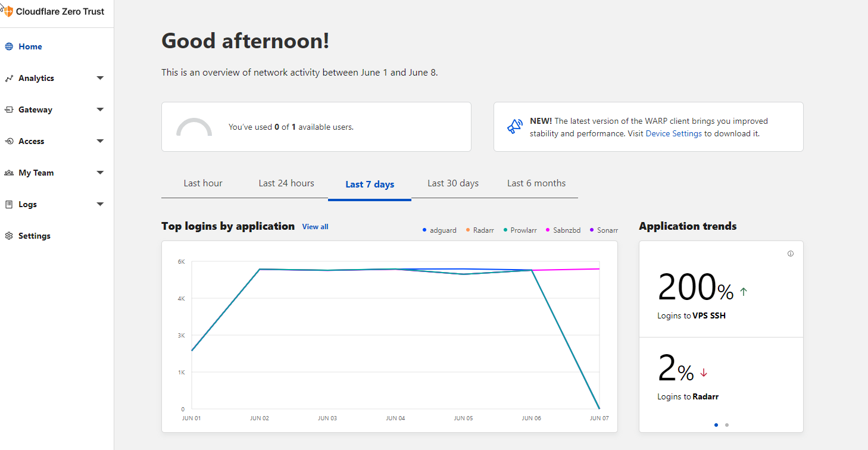Viewport: 868px width, 450px height.
Task: Click the JUN 01 axis label
Action: coord(191,418)
